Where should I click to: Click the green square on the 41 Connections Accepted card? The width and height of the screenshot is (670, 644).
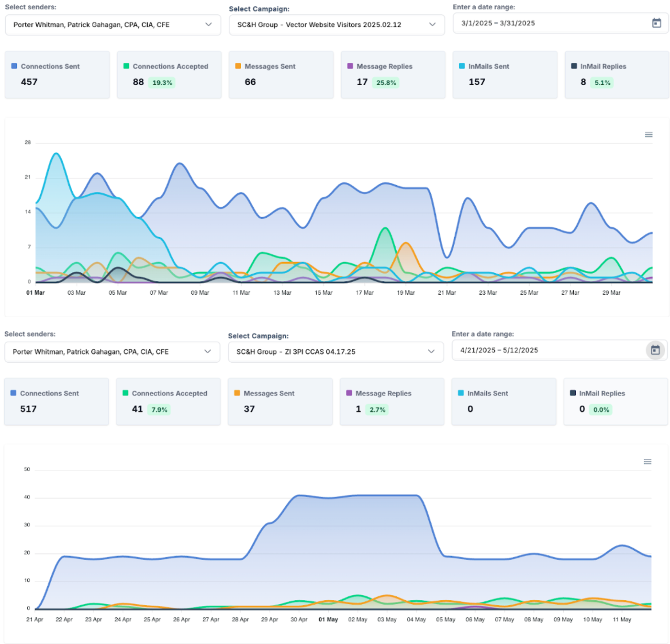tap(125, 393)
